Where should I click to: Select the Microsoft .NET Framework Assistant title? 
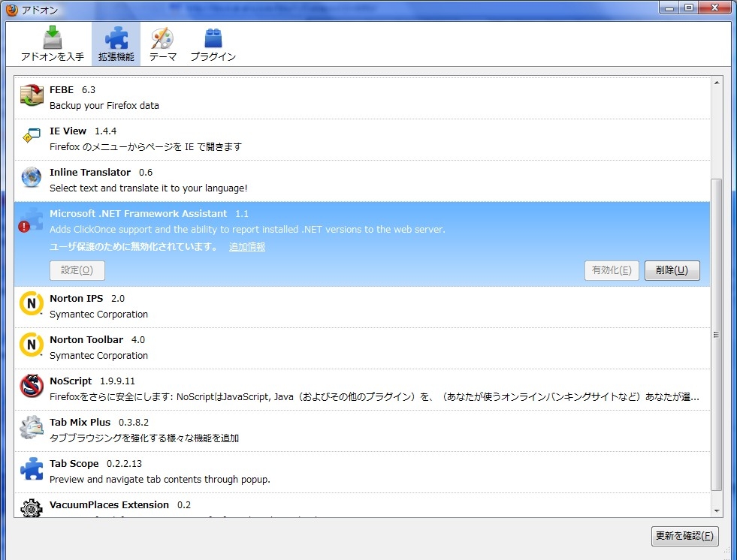coord(138,214)
